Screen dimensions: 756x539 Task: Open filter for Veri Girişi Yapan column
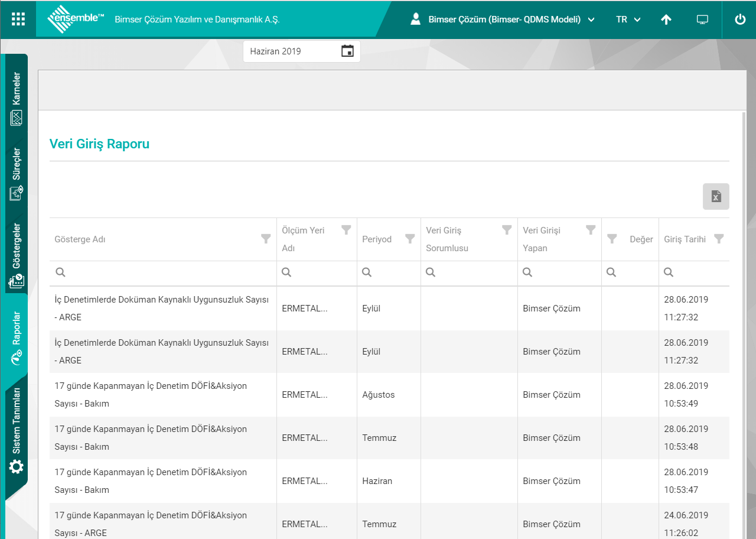click(591, 230)
